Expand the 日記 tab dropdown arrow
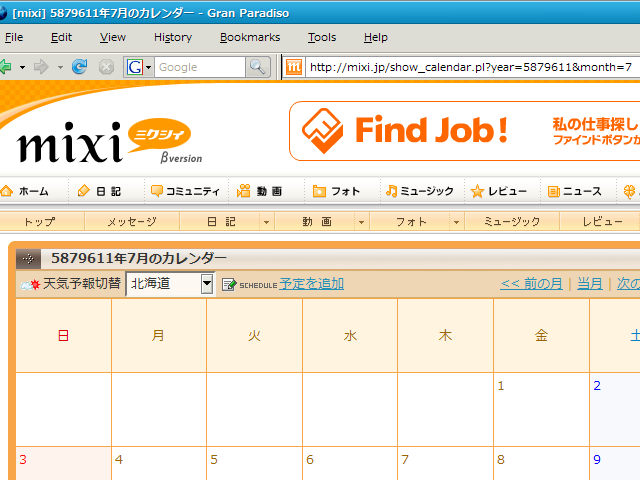Image resolution: width=640 pixels, height=480 pixels. click(267, 222)
